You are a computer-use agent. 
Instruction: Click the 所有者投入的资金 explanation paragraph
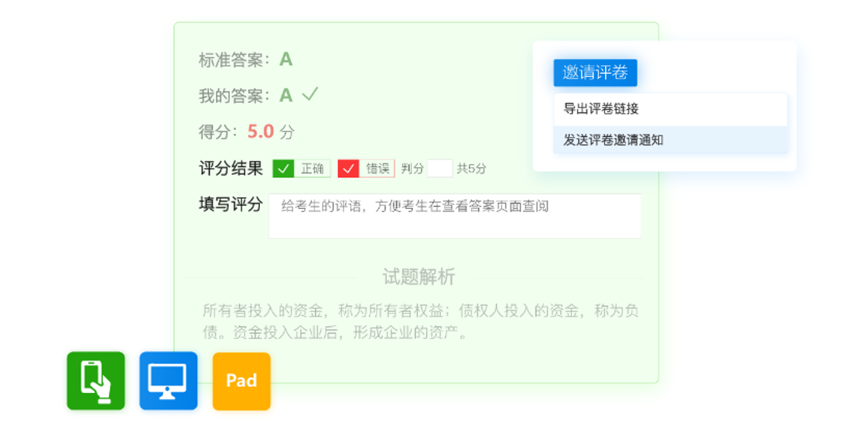click(420, 322)
